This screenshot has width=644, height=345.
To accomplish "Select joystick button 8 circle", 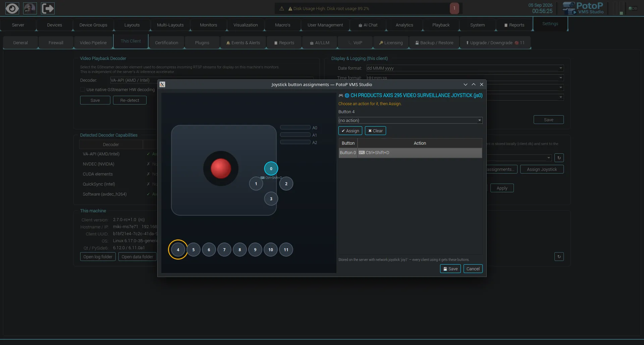I will pos(239,250).
